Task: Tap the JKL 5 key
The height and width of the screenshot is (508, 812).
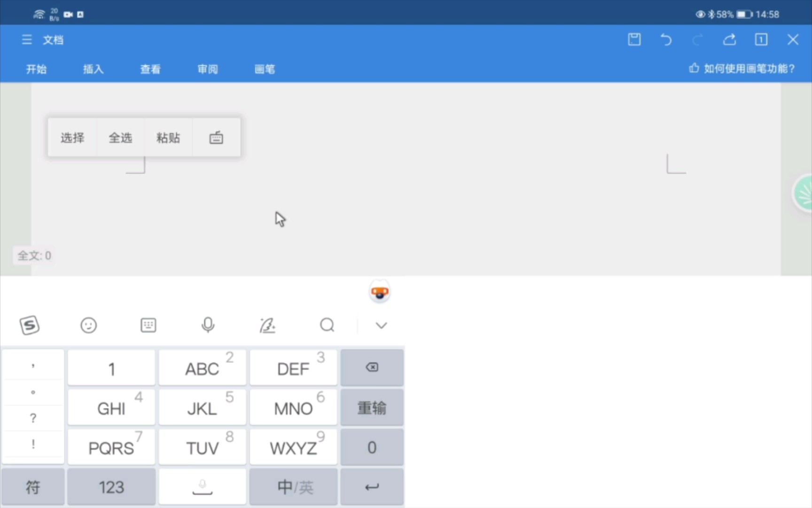Action: tap(203, 407)
